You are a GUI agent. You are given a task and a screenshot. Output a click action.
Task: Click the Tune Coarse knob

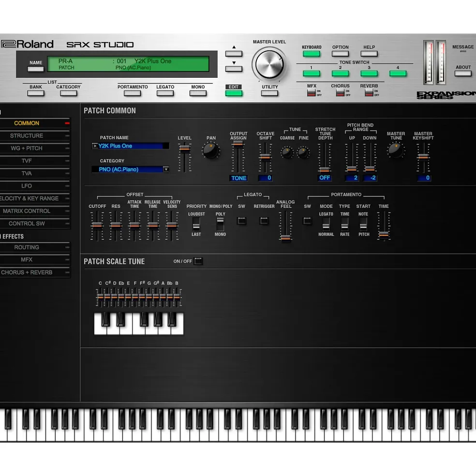(x=287, y=152)
